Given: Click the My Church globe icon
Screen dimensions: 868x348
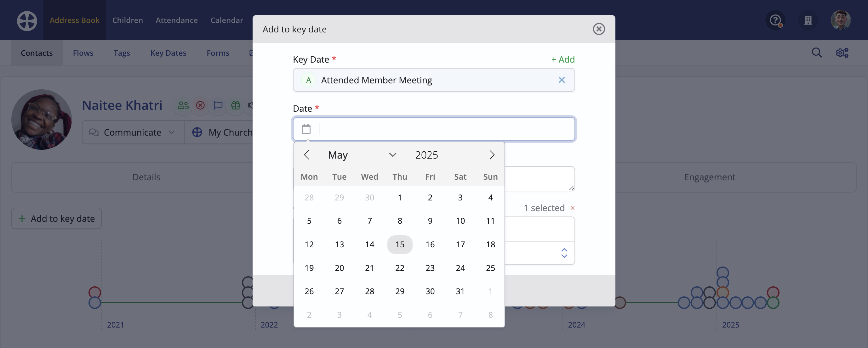Looking at the screenshot, I should pyautogui.click(x=197, y=132).
